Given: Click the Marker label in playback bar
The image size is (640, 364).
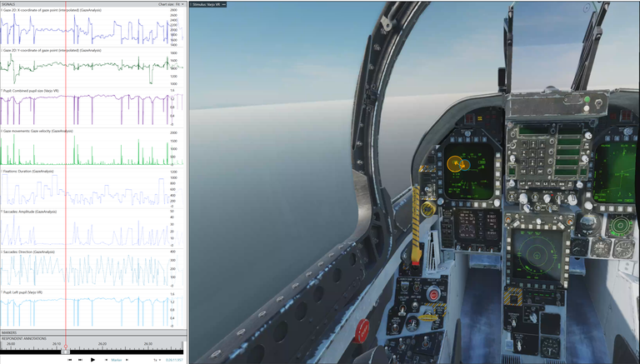Looking at the screenshot, I should point(117,360).
